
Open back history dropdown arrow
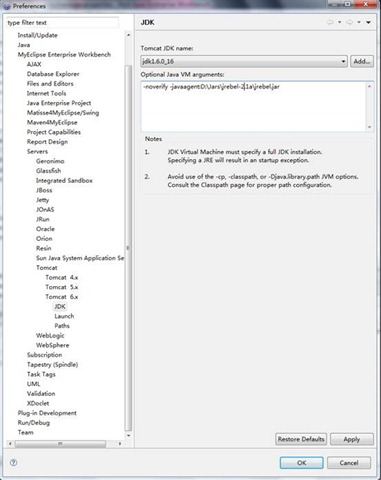coord(339,22)
